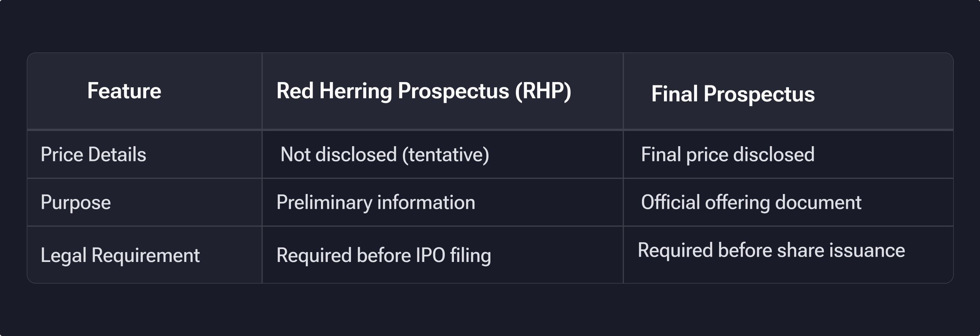Image resolution: width=980 pixels, height=336 pixels.
Task: Select the 'Official offering document' cell
Action: pos(751,203)
